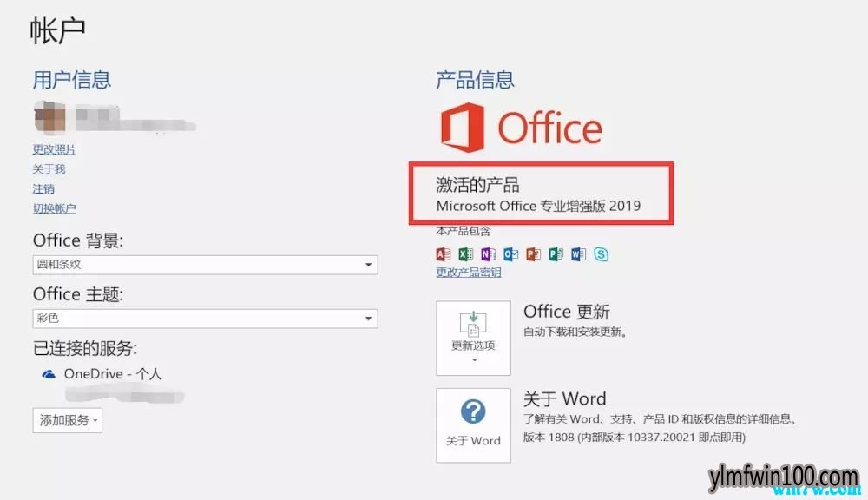Click the 用户信息 heading

72,80
